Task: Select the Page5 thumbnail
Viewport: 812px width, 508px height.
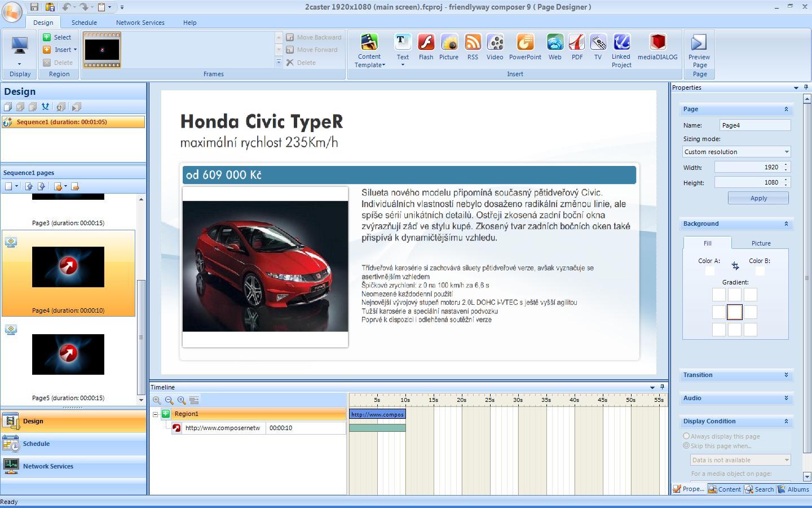Action: pos(68,354)
